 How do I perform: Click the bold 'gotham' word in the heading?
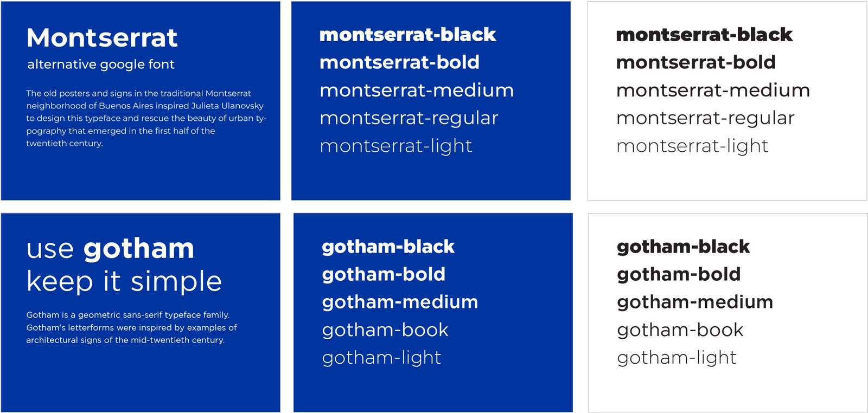click(139, 249)
